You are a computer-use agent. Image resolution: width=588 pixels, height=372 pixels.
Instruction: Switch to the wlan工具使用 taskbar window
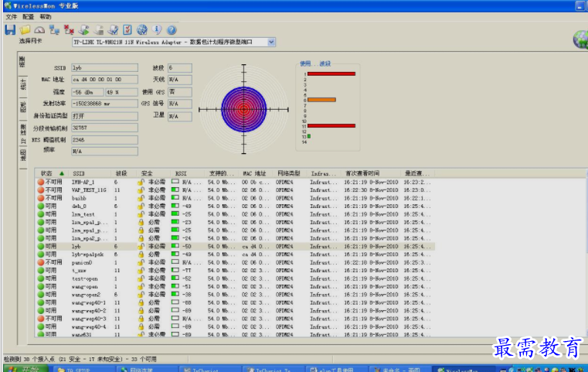click(x=337, y=370)
